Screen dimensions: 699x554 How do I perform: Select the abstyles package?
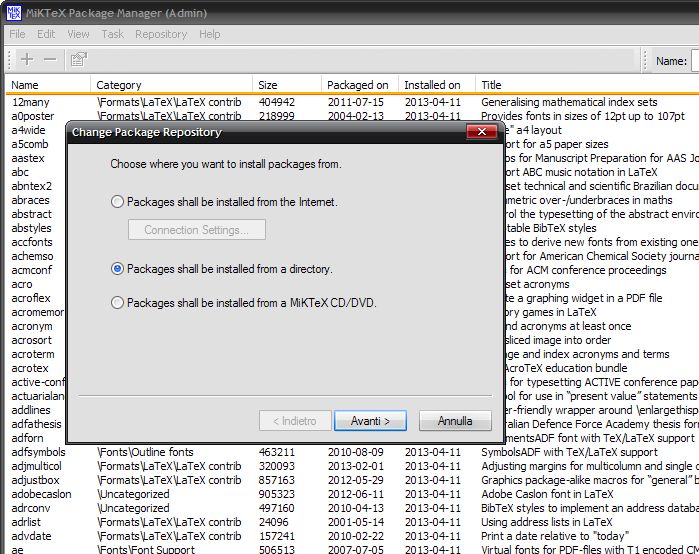pos(31,228)
